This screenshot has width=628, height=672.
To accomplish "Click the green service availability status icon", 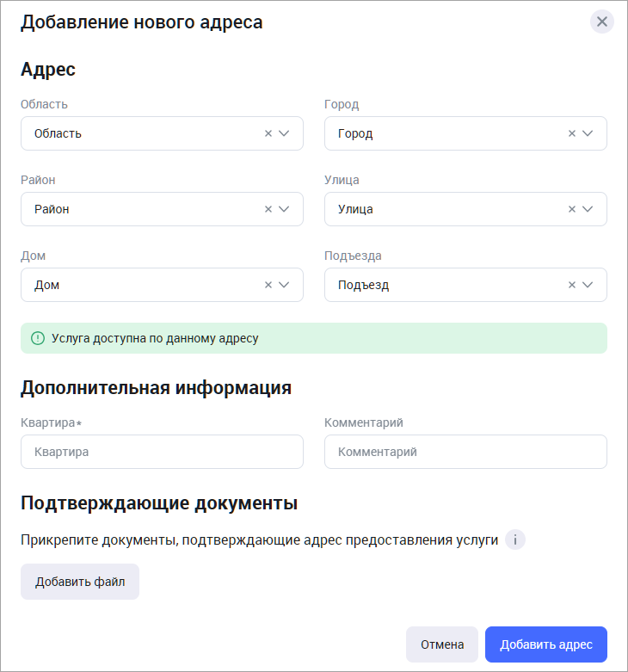I will [x=38, y=338].
